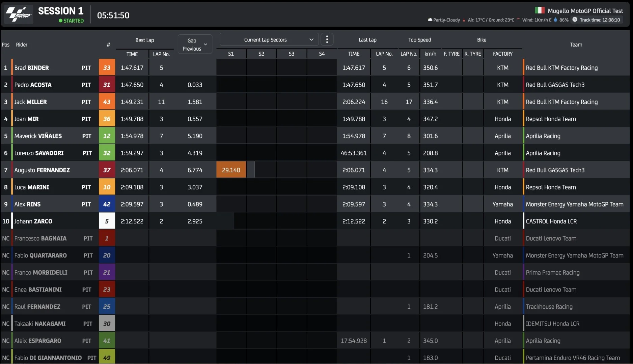This screenshot has width=633, height=364.
Task: Select rider Johann ZARCO
Action: pos(33,221)
